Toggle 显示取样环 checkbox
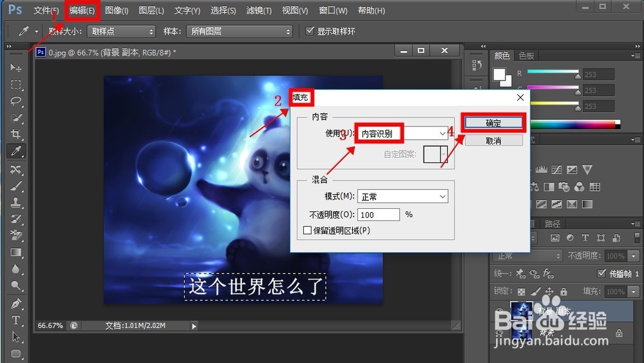 [310, 31]
